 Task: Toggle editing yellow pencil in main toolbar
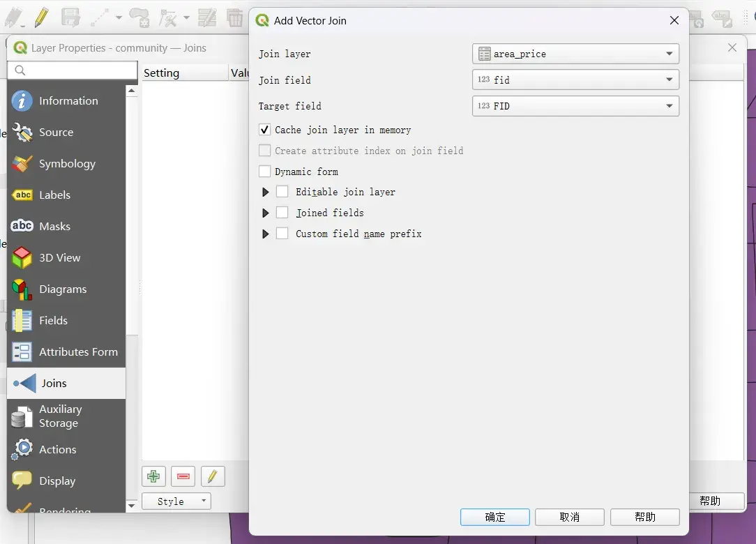[41, 17]
